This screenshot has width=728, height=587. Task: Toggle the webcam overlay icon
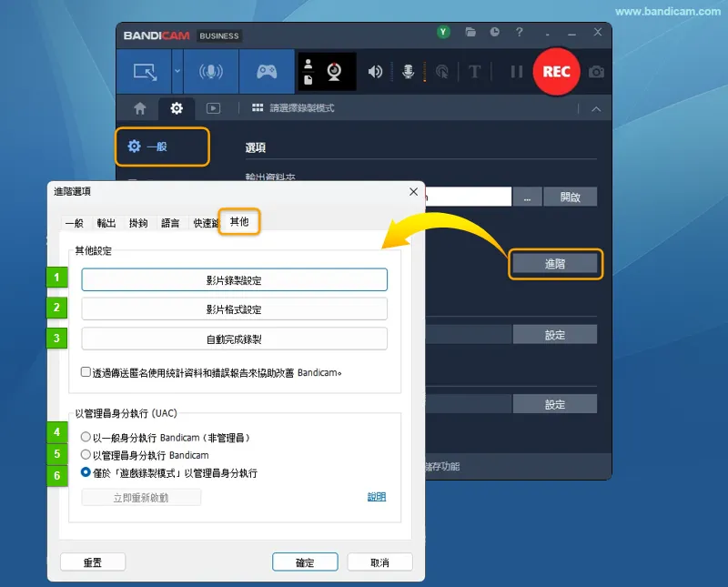tap(334, 72)
